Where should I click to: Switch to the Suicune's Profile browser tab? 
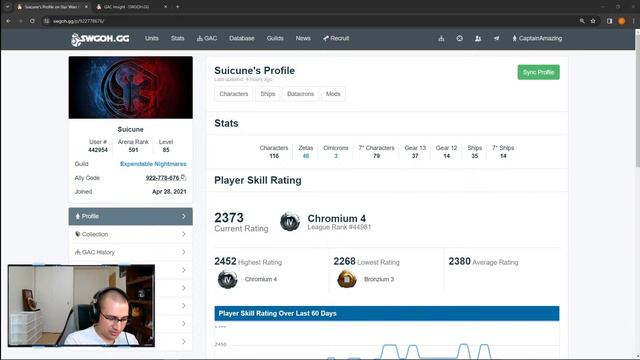coord(52,7)
